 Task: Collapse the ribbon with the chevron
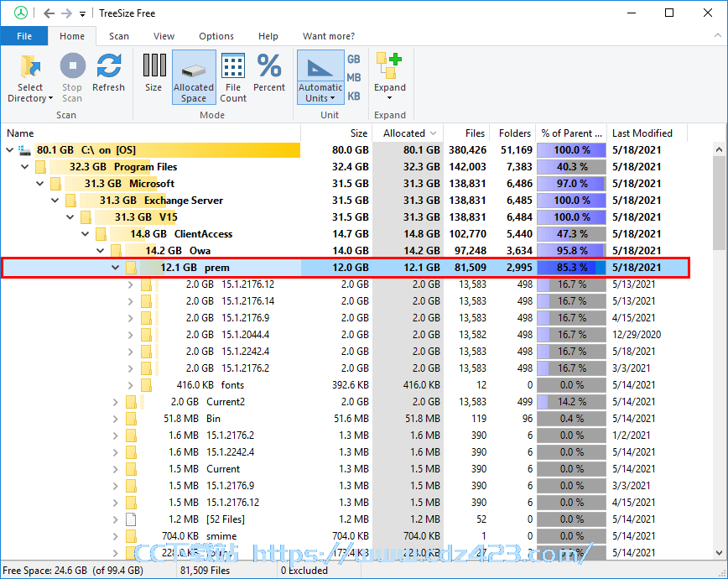(x=718, y=35)
